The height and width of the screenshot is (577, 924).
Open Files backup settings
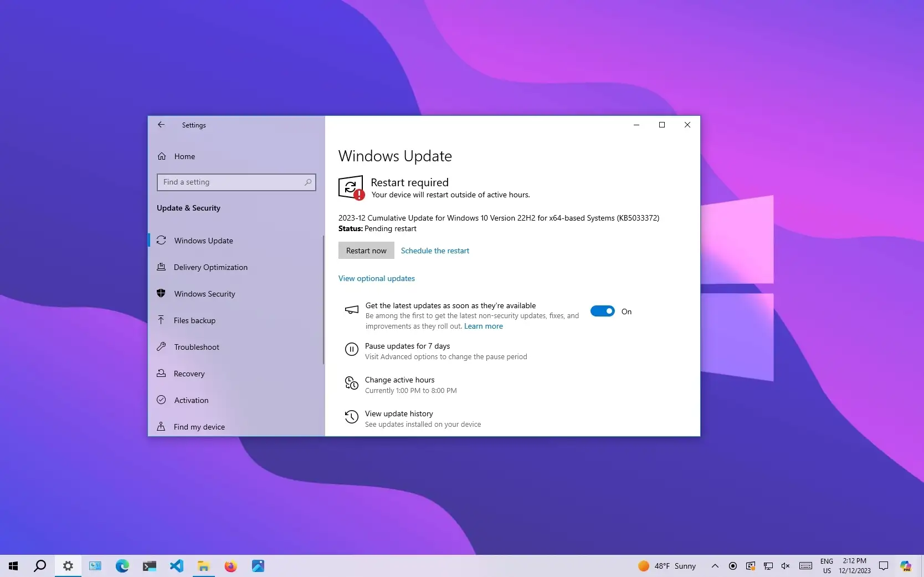click(194, 320)
